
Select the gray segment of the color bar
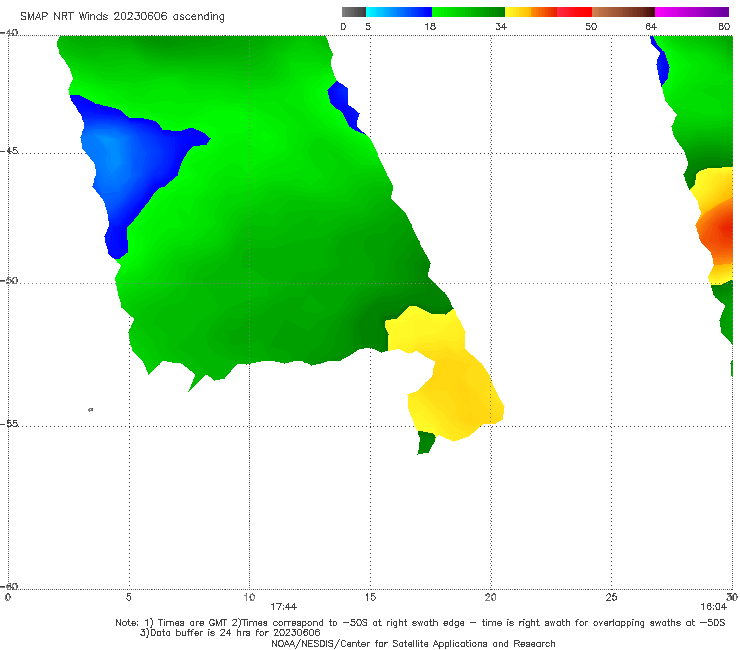coord(354,12)
